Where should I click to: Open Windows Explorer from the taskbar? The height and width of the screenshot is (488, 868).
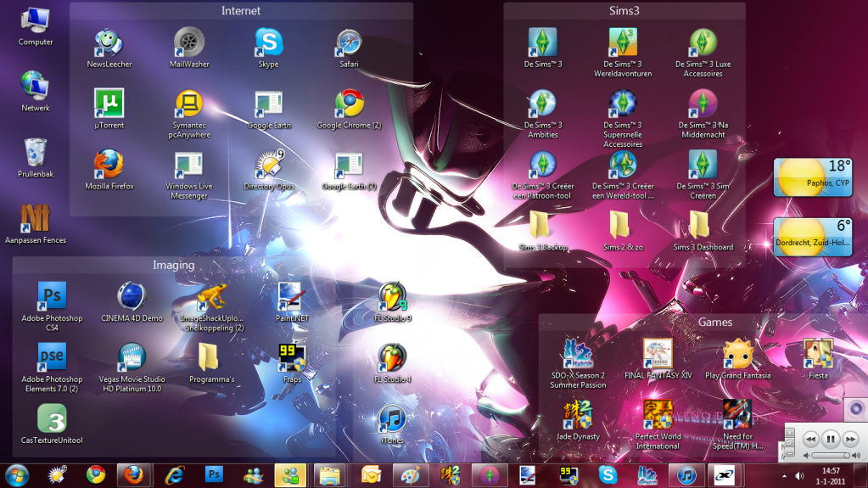coord(329,475)
